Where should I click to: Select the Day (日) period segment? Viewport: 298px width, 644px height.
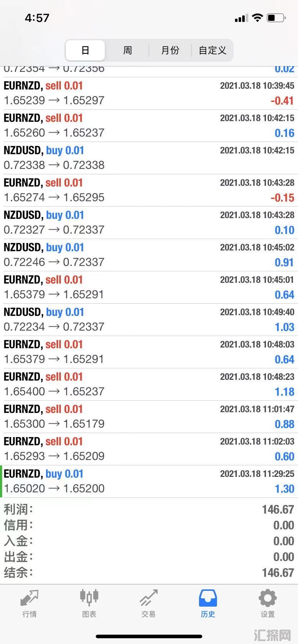tap(85, 50)
